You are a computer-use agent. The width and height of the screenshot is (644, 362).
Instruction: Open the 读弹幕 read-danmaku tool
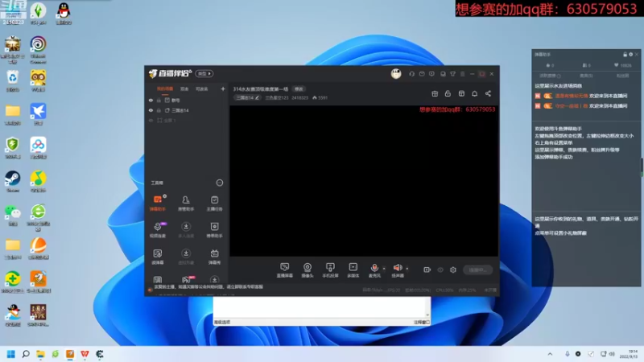[x=157, y=256]
